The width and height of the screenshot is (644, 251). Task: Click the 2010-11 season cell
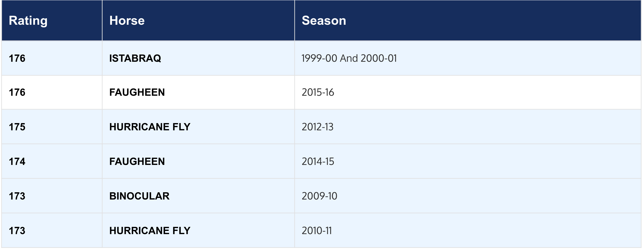pos(468,230)
